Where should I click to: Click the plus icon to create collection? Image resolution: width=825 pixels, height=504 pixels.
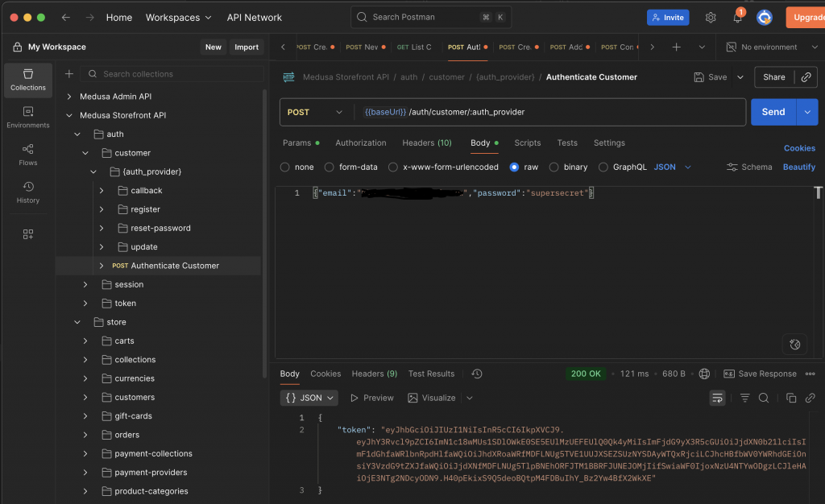click(69, 74)
